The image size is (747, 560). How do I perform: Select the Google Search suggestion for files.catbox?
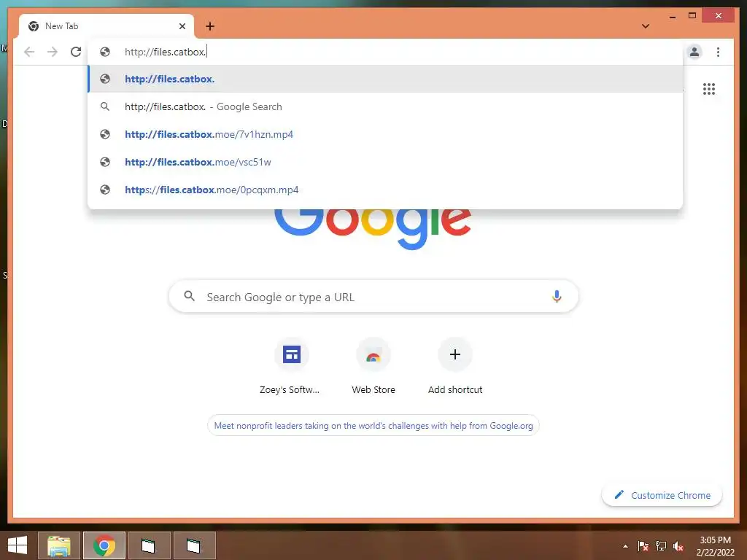click(x=385, y=106)
